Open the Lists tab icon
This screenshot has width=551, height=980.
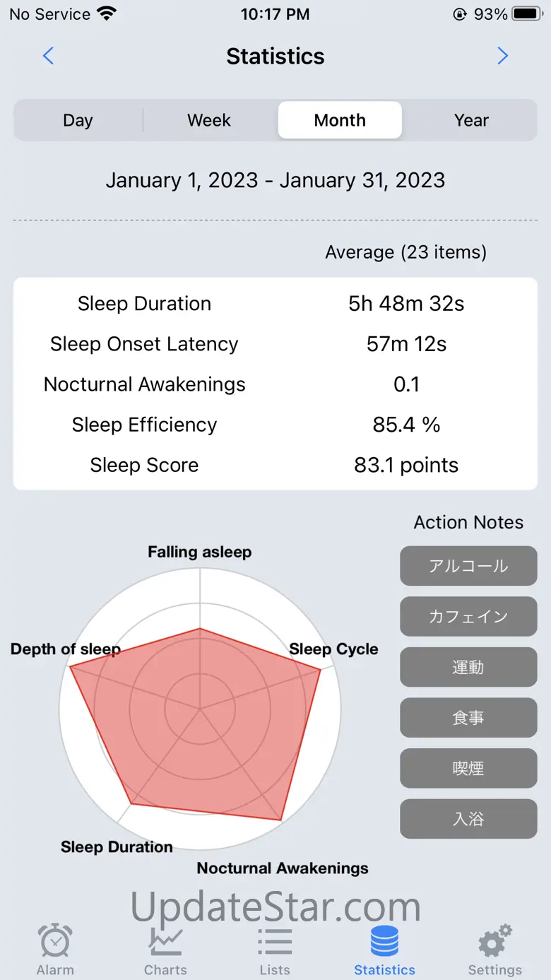(275, 941)
